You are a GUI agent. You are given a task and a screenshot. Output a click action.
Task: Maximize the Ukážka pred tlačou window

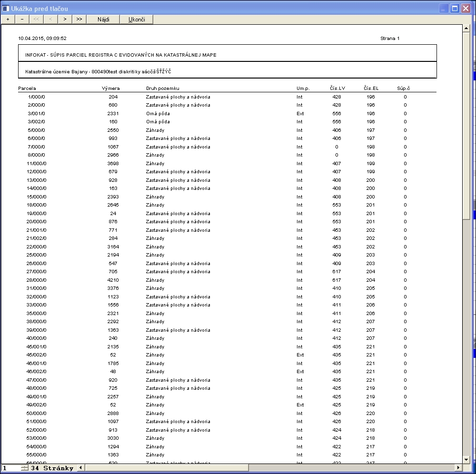[455, 9]
